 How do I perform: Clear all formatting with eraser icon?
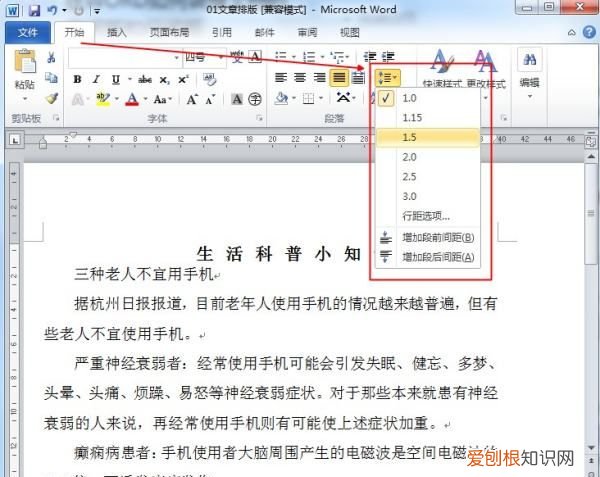click(x=210, y=79)
